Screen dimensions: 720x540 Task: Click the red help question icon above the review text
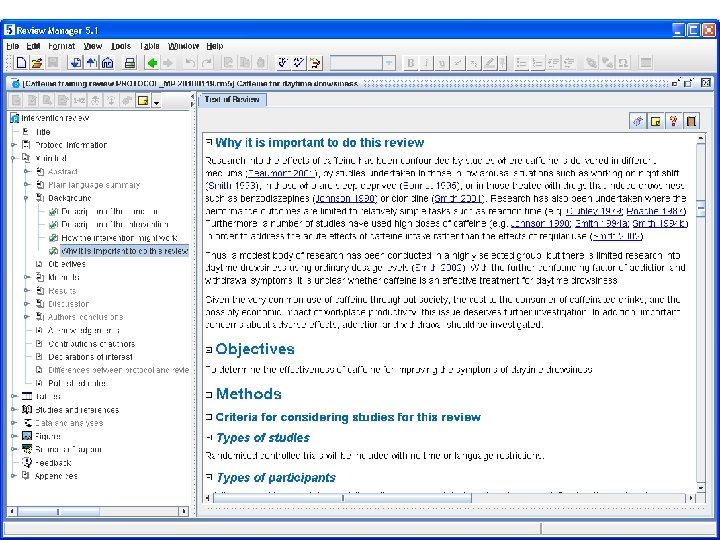click(674, 121)
